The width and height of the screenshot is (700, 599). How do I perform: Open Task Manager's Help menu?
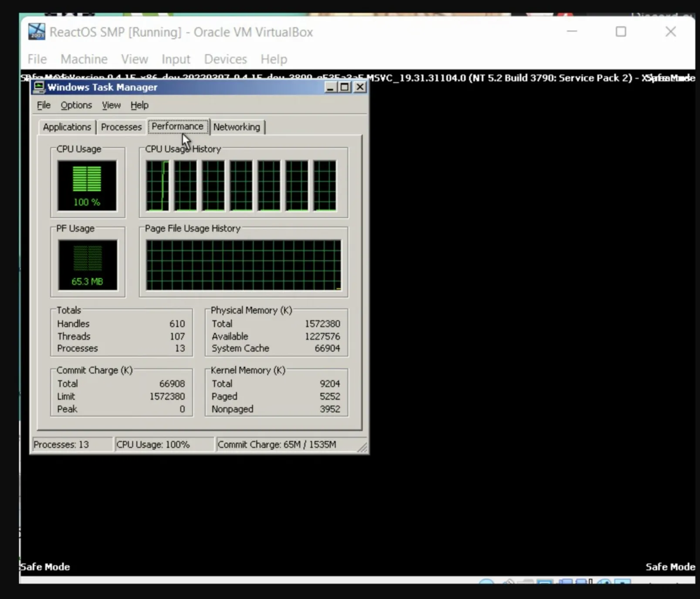click(139, 105)
